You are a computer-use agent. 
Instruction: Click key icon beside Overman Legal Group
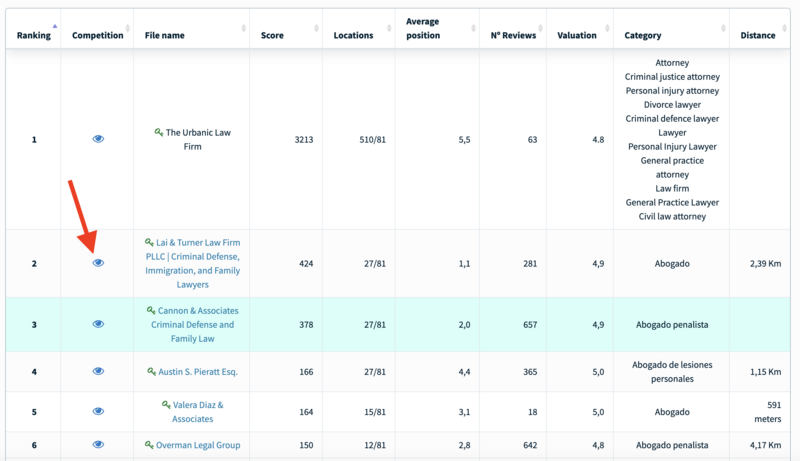(149, 445)
